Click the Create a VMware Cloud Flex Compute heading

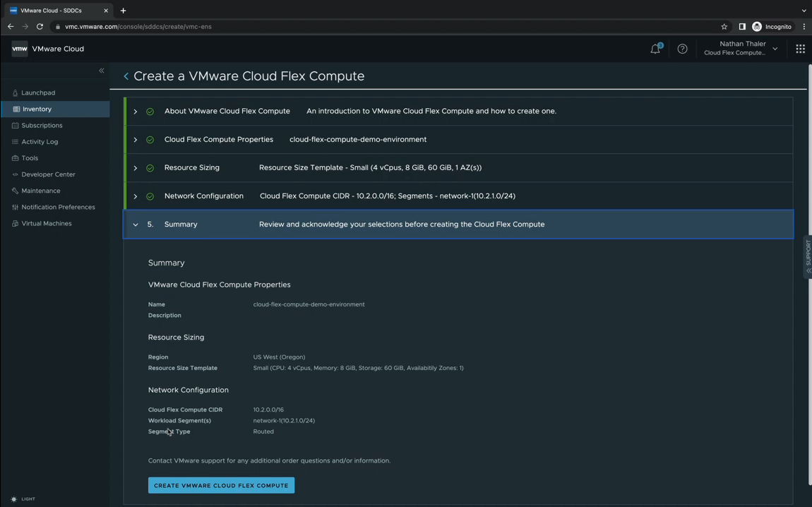pos(249,76)
